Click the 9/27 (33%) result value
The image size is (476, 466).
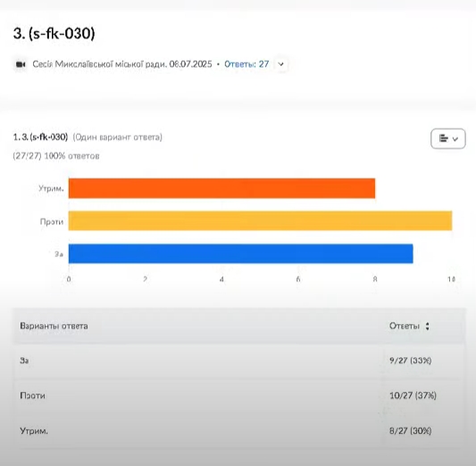tap(411, 361)
